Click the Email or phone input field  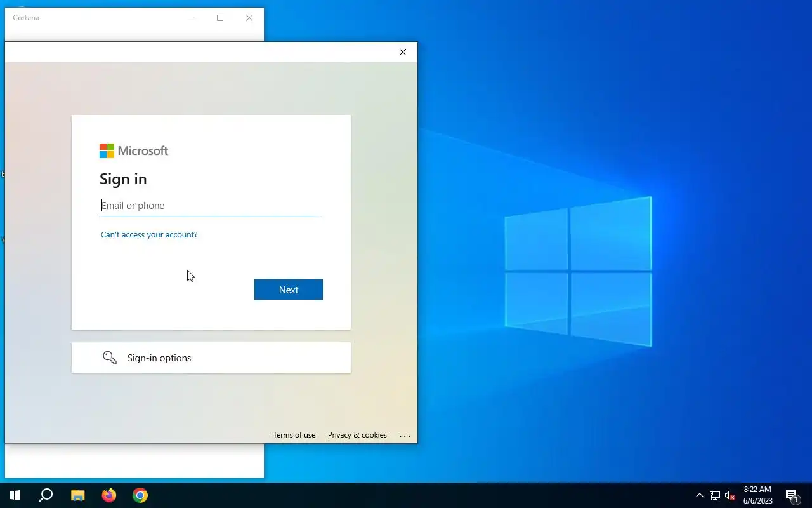click(x=211, y=206)
